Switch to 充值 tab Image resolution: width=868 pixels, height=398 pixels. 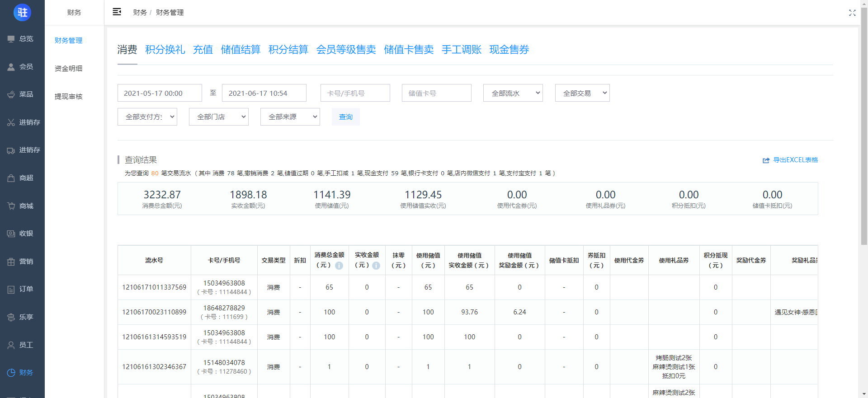click(203, 50)
